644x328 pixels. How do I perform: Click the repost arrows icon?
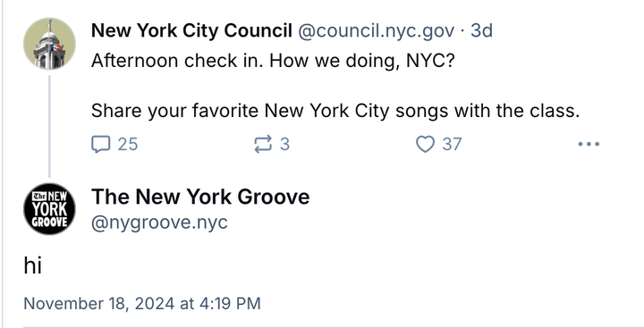[x=263, y=144]
